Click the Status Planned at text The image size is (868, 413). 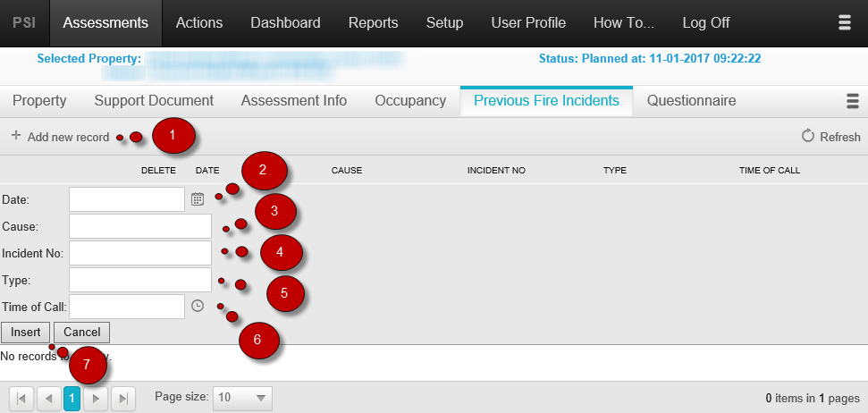tap(650, 58)
